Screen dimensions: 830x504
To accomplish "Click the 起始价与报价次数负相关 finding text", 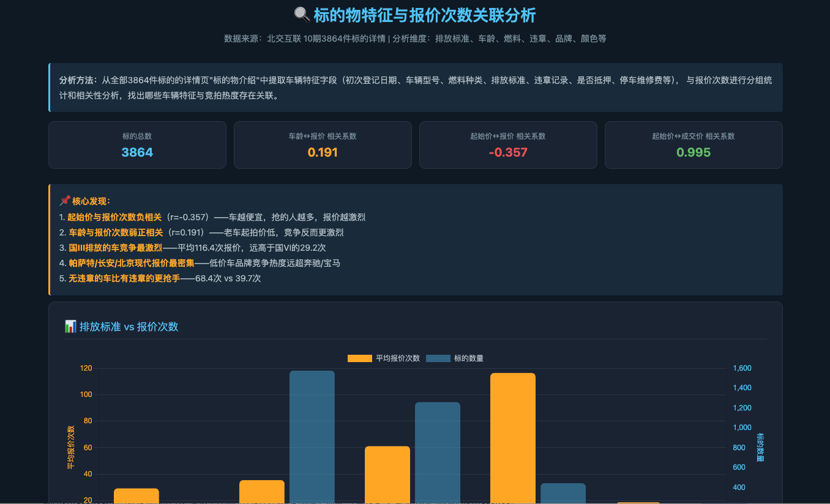I will coord(114,217).
